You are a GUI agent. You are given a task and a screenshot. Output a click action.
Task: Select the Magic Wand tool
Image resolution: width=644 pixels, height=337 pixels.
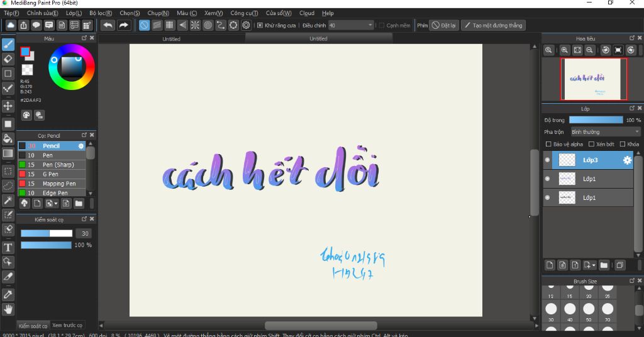[x=8, y=201]
